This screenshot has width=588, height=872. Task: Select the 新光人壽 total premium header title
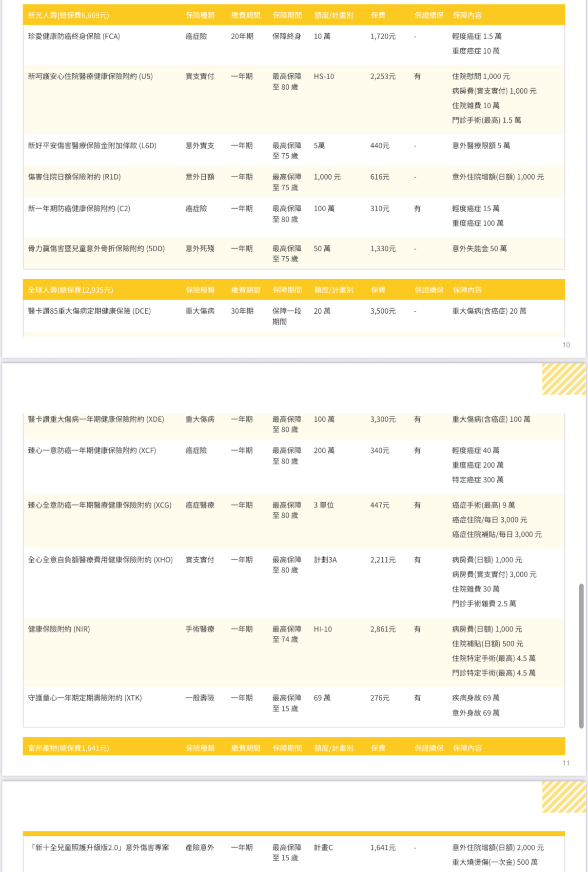pos(68,15)
